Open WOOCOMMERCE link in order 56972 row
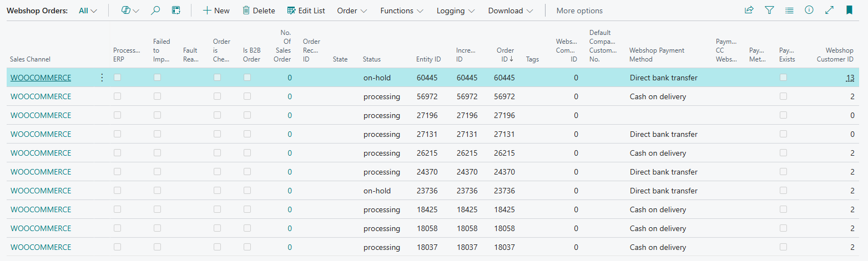This screenshot has height=261, width=868. click(41, 97)
